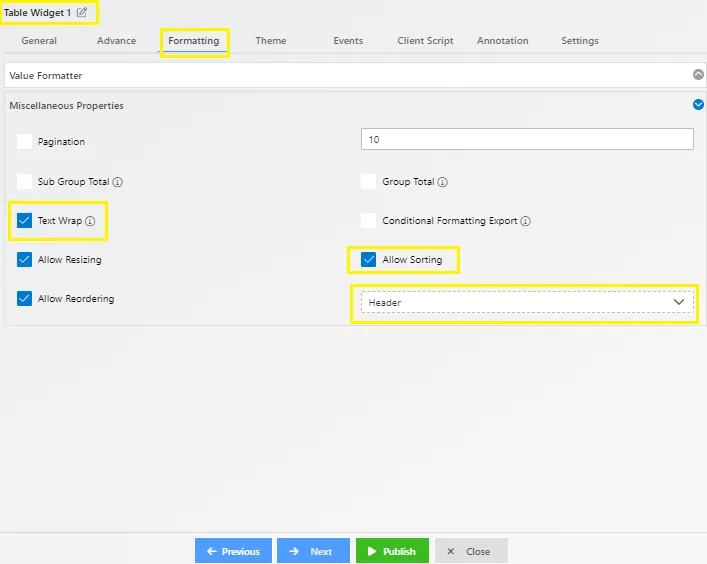This screenshot has height=564, width=707.
Task: Enable Group Total checkbox
Action: click(368, 182)
